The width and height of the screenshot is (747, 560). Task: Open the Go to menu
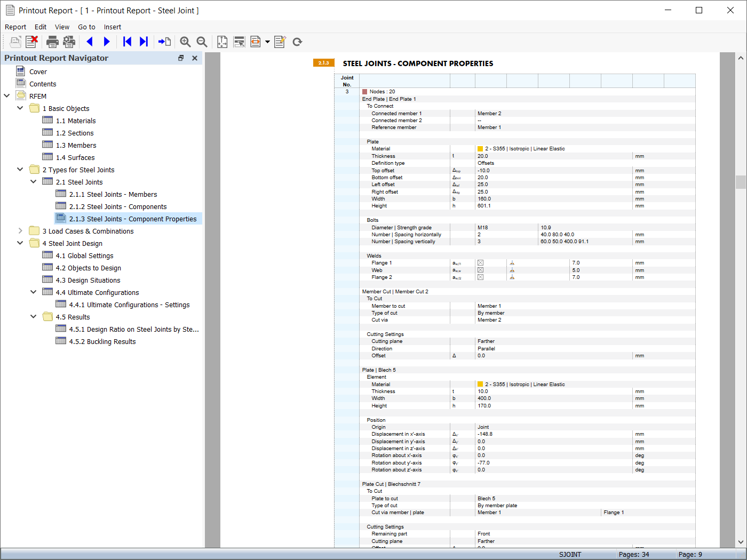point(86,27)
